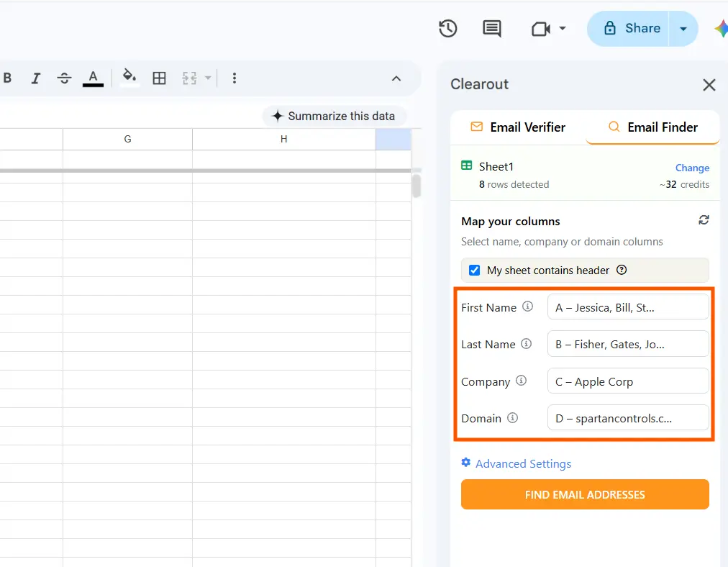Switch to the Email Verifier tab
The width and height of the screenshot is (728, 567).
tap(518, 127)
